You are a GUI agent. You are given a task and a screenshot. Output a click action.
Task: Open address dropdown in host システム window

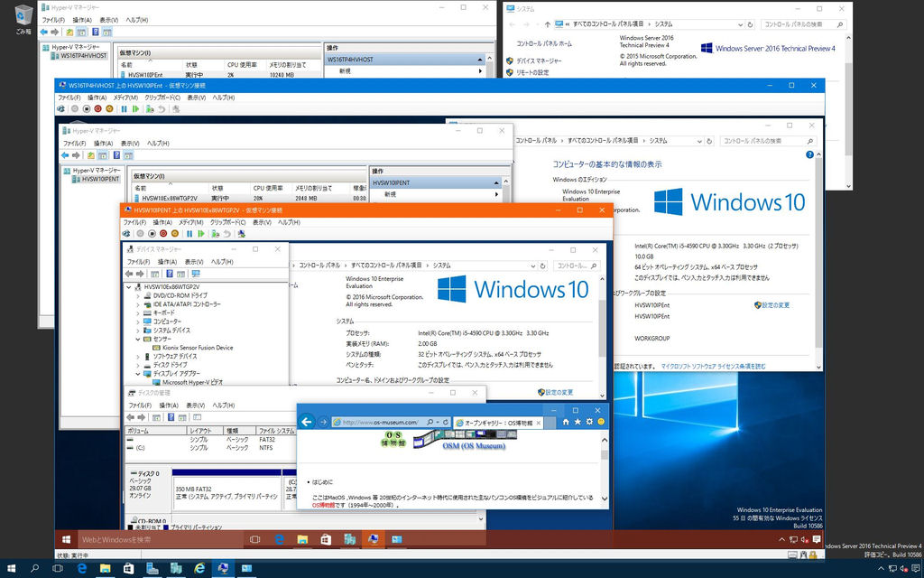tap(741, 24)
